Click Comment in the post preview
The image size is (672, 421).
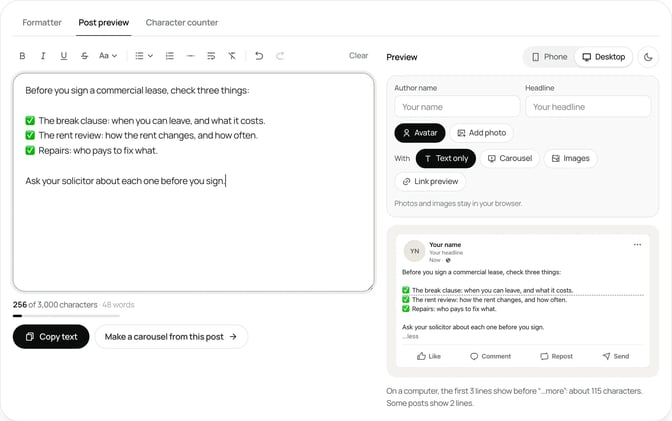(x=490, y=356)
